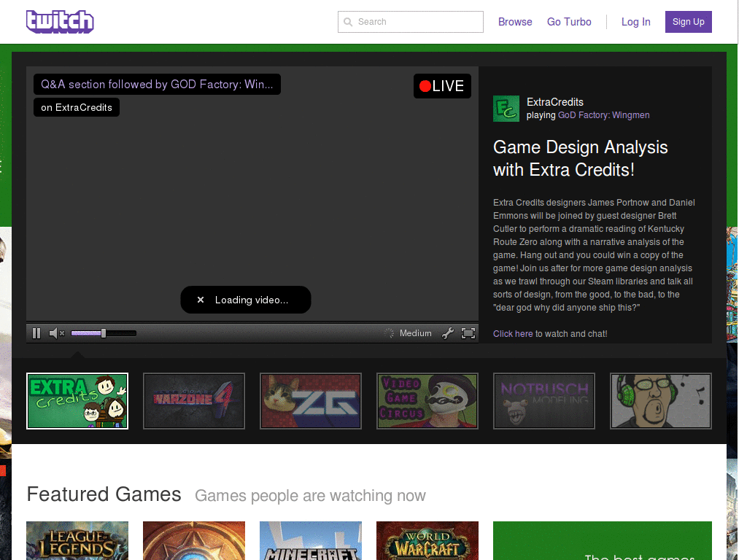Dismiss the Loading video message
Screen dimensions: 747x560
pos(201,300)
